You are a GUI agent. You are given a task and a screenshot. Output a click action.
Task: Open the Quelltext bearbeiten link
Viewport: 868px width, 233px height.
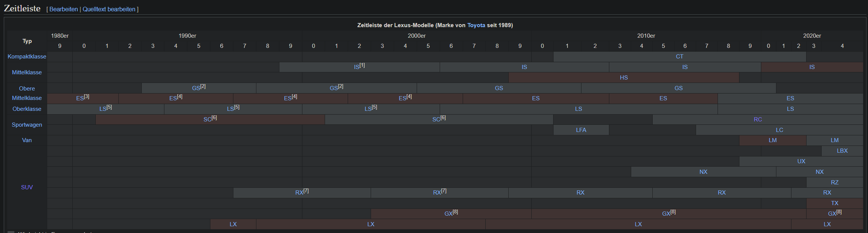[x=109, y=9]
